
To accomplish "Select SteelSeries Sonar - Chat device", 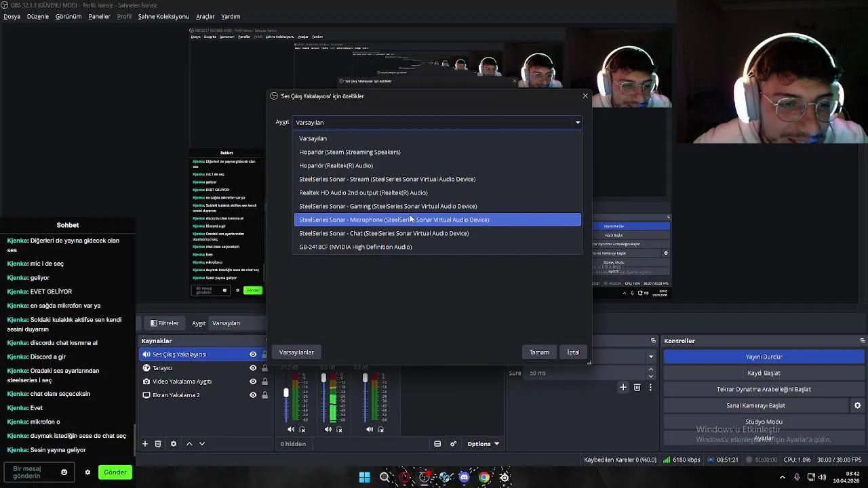I will tap(437, 233).
